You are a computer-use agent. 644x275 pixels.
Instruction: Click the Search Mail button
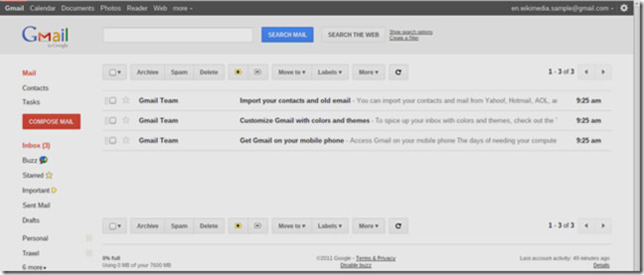coord(287,35)
